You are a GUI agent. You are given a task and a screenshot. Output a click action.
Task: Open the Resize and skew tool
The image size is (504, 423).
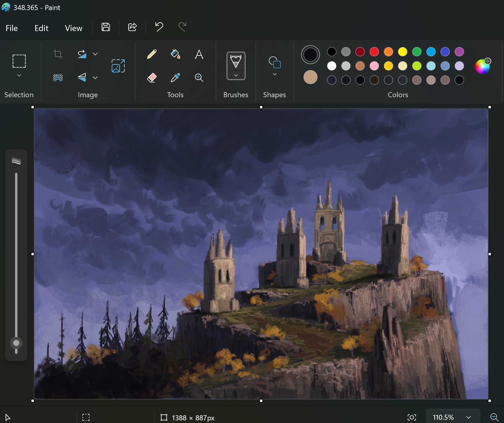point(118,66)
